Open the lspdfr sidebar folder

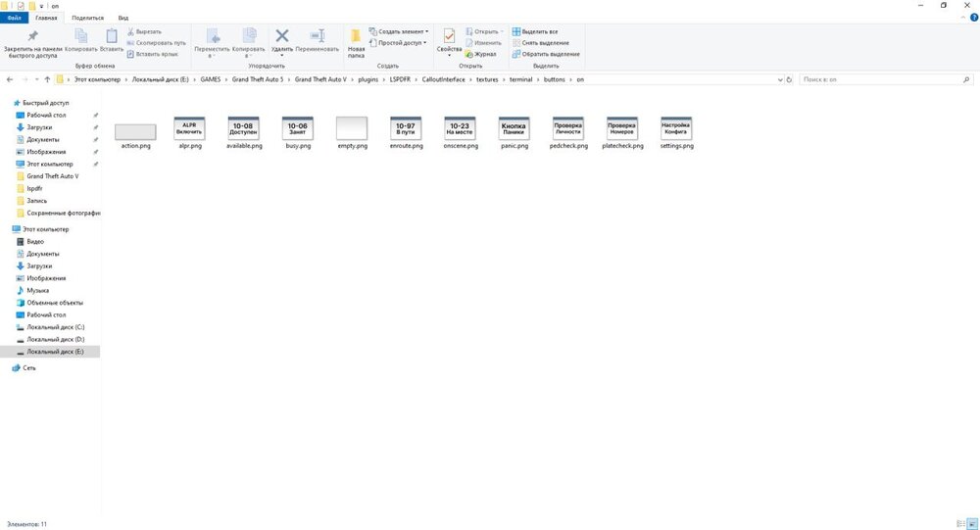click(x=34, y=188)
